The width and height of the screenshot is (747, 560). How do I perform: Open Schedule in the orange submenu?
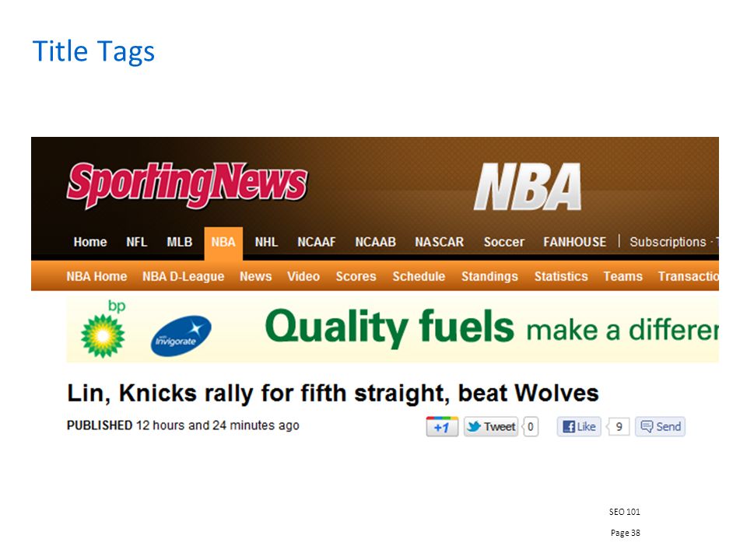(419, 276)
